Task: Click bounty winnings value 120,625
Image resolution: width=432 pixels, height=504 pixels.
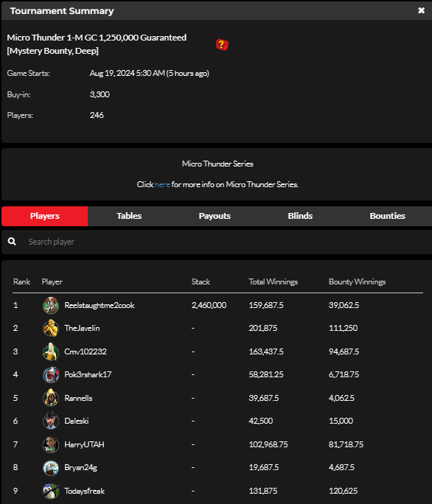Action: tap(343, 491)
